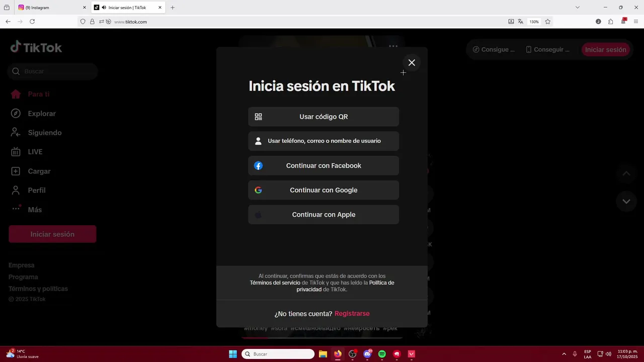Focus the TikTok Buscar search field
The width and height of the screenshot is (644, 362).
[53, 71]
